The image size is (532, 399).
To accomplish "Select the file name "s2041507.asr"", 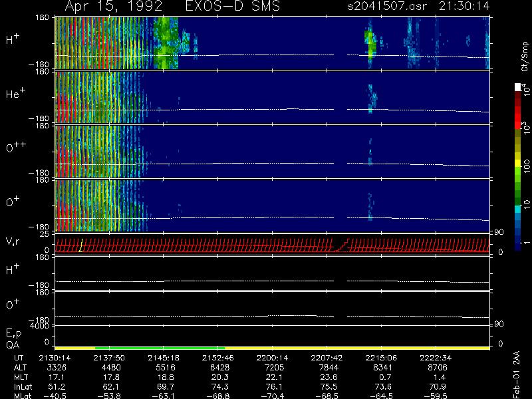I will (387, 6).
